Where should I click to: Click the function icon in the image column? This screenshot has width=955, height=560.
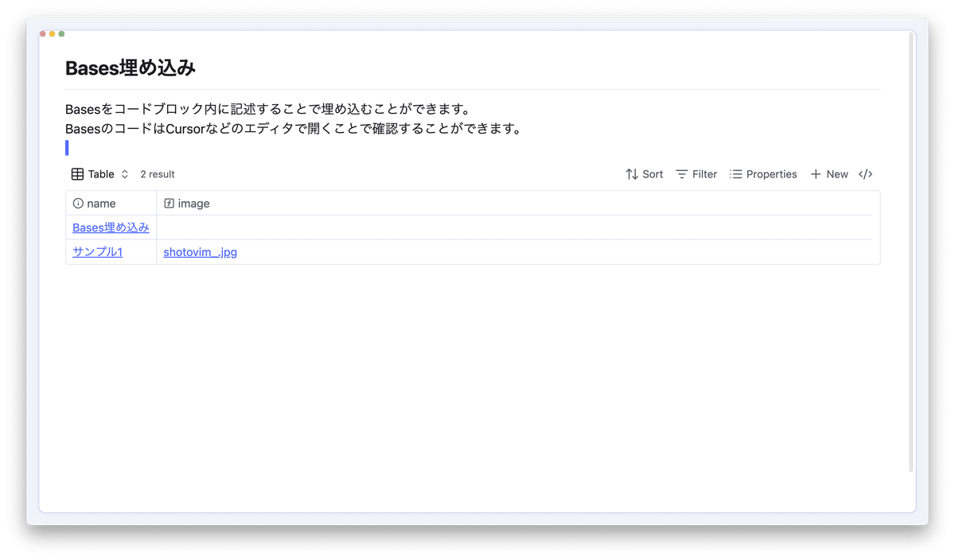pos(169,203)
